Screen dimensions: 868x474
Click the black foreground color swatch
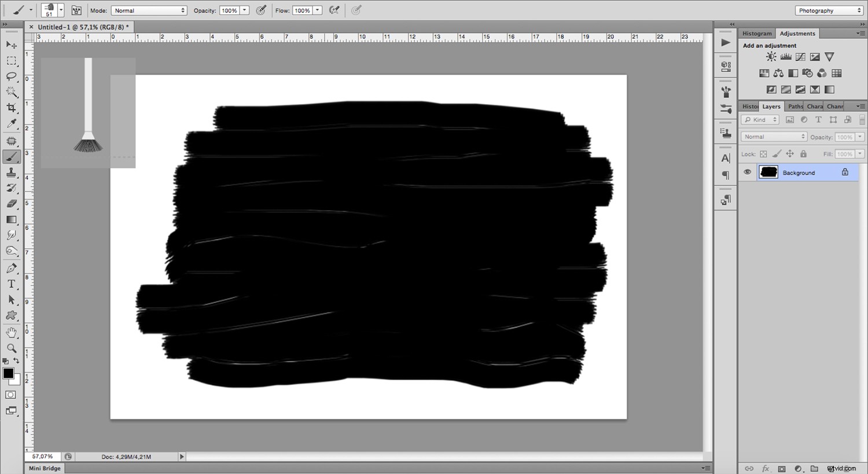click(8, 373)
